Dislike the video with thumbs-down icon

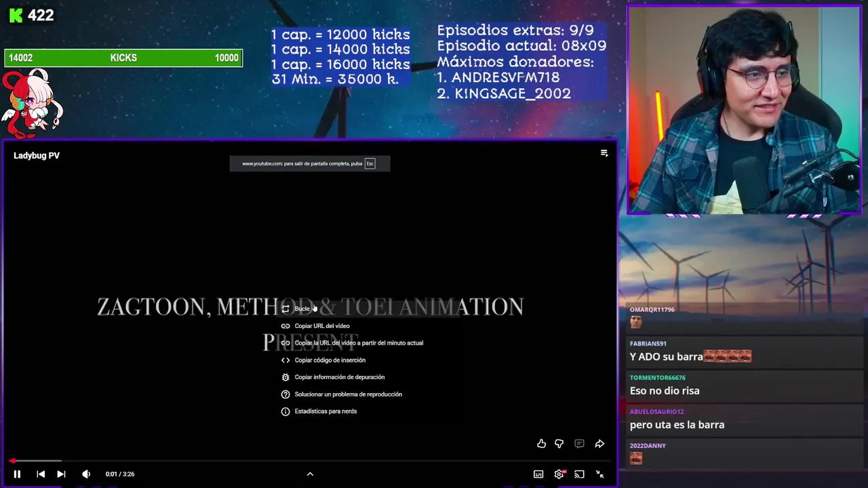pyautogui.click(x=559, y=444)
